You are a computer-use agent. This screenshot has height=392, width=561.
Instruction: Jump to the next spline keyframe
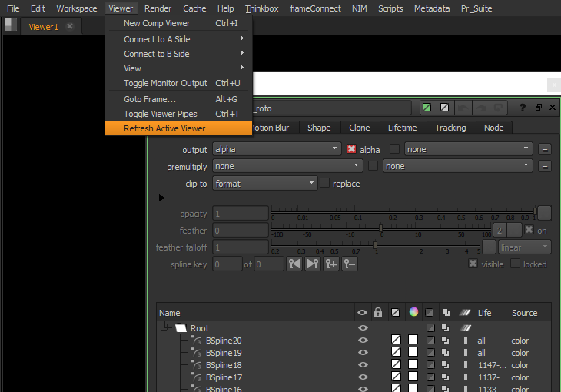pyautogui.click(x=313, y=264)
